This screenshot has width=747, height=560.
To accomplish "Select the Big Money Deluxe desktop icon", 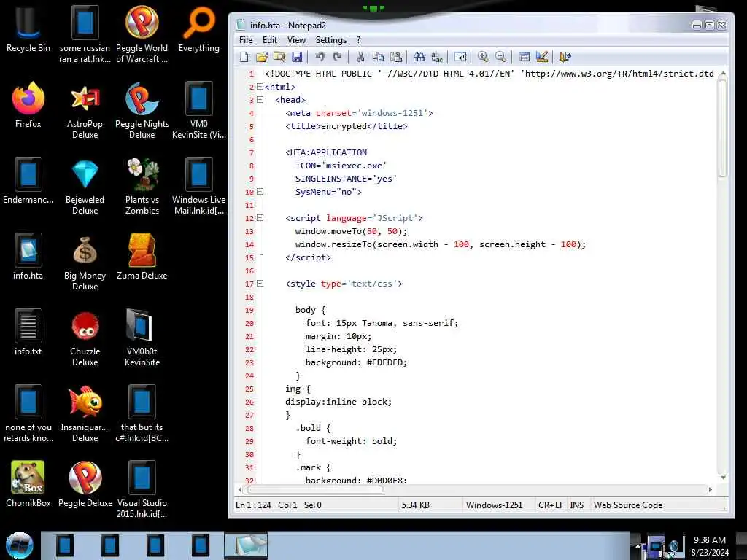I will [x=85, y=262].
